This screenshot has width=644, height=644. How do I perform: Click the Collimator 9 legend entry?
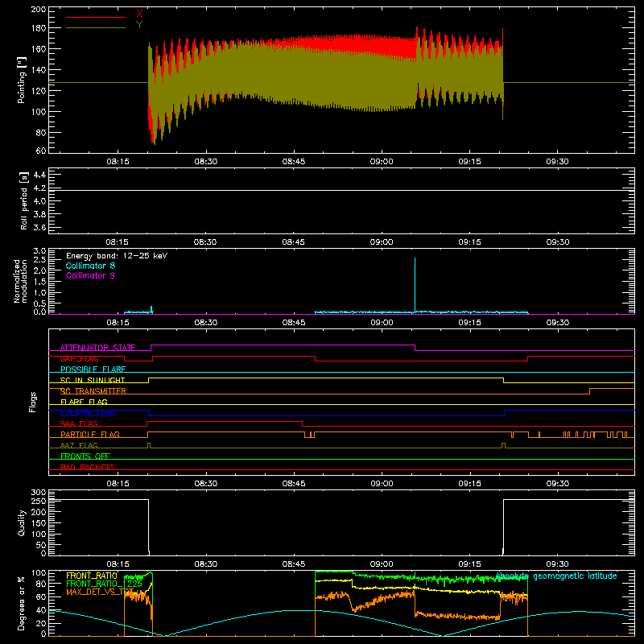(90, 275)
